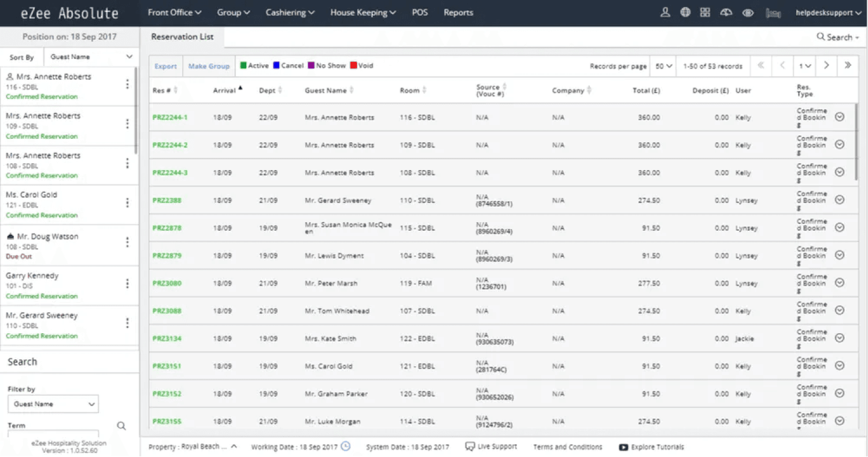Expand row options for PRZ3134
The image size is (868, 457).
(840, 338)
